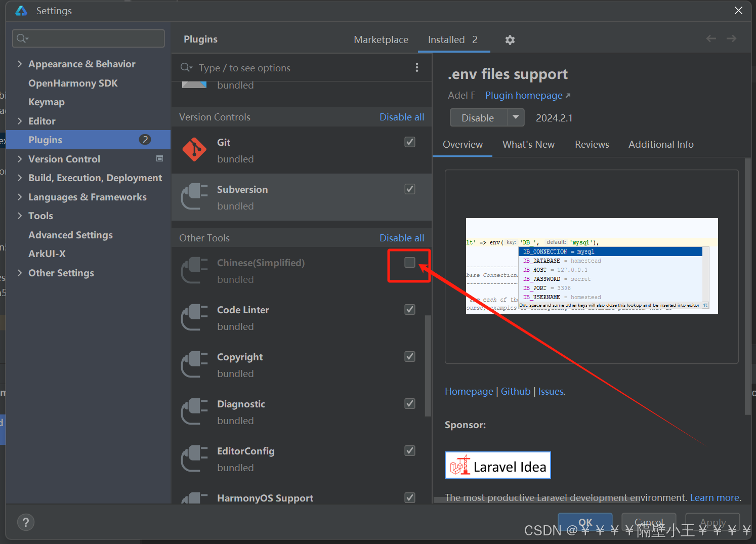
Task: Click the Disable plugin button
Action: (x=478, y=117)
